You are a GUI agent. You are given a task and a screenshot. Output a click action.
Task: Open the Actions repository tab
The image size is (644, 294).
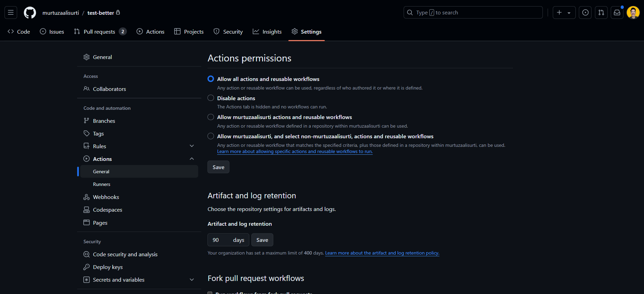(151, 32)
